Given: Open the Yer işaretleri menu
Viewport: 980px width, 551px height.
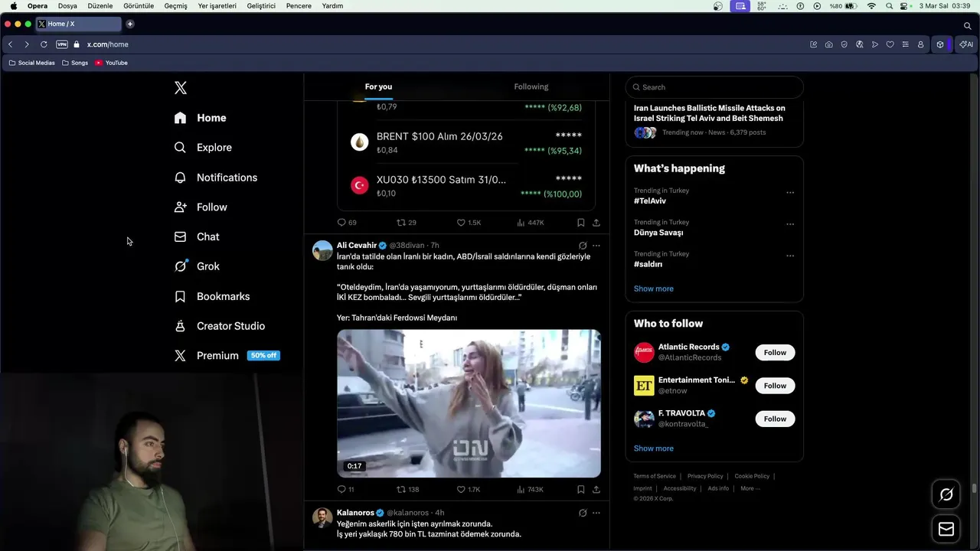Looking at the screenshot, I should [217, 5].
